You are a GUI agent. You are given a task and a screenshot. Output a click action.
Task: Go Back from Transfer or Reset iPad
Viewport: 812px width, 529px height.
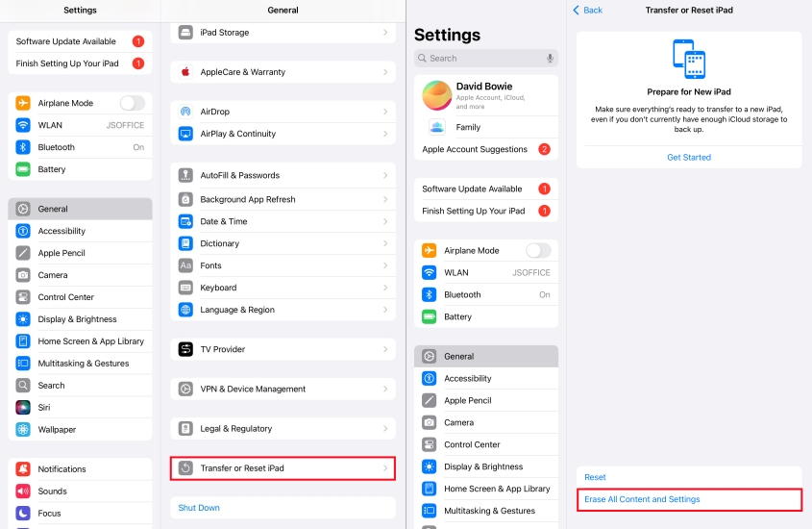(x=588, y=10)
